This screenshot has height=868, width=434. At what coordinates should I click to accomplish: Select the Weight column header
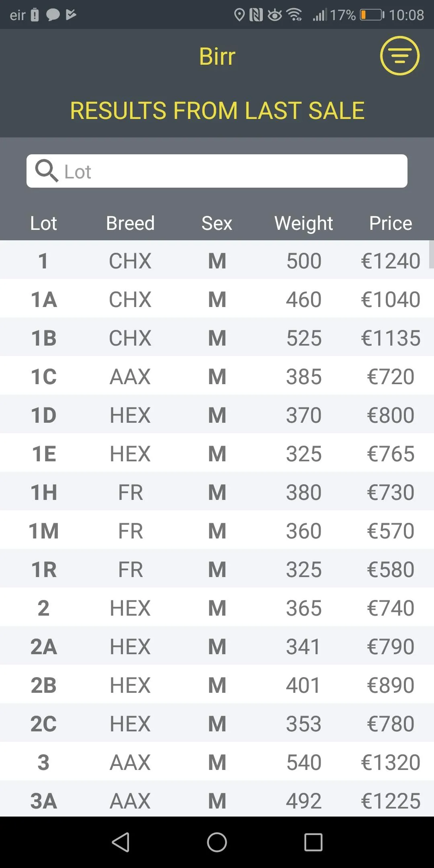(304, 223)
